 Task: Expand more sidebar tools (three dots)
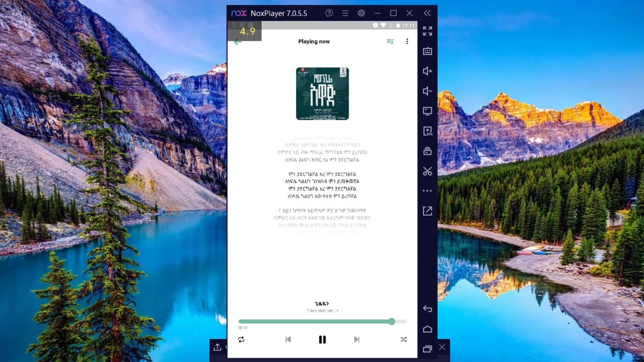pos(427,191)
